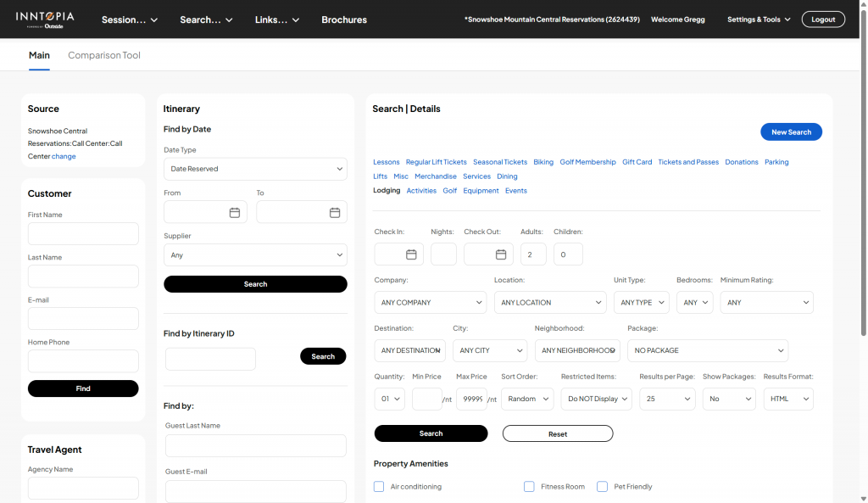Choose a Sort Order from dropdown
The height and width of the screenshot is (503, 868).
tap(527, 399)
